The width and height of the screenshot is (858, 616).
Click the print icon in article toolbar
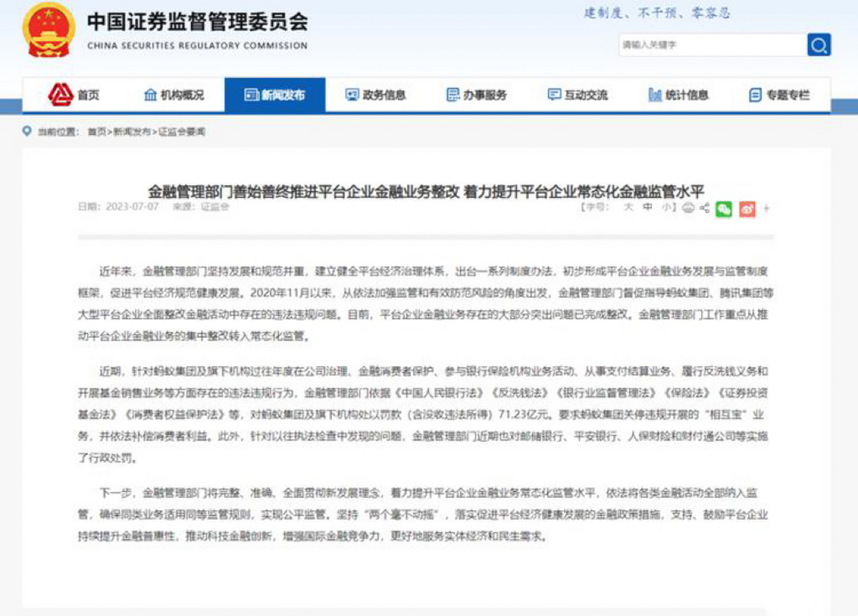coord(689,208)
